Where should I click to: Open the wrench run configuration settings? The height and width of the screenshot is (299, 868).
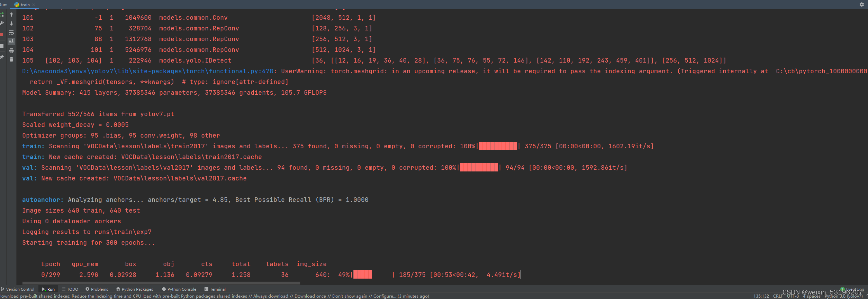[x=2, y=24]
